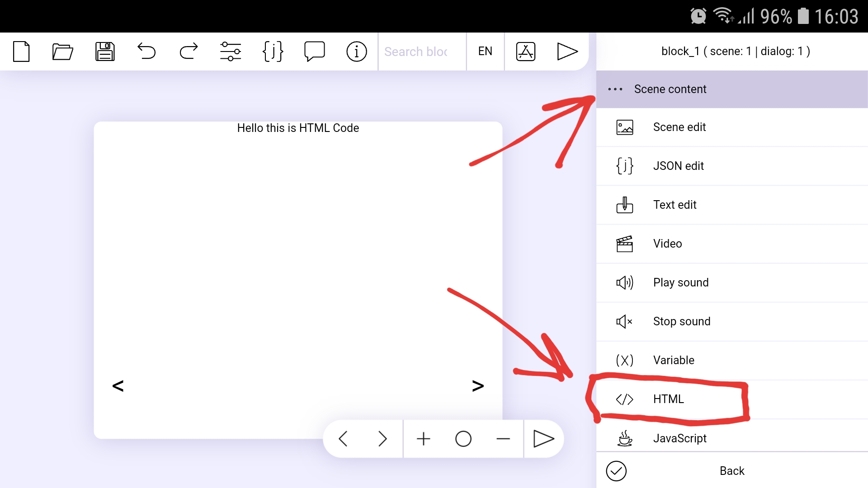The width and height of the screenshot is (868, 488).
Task: Select HTML menu entry
Action: tap(668, 399)
